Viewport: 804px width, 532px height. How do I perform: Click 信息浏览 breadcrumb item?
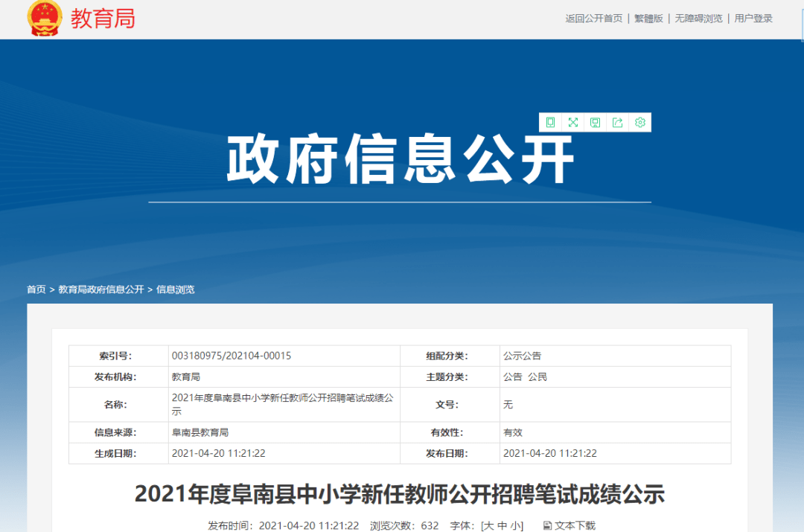click(176, 289)
